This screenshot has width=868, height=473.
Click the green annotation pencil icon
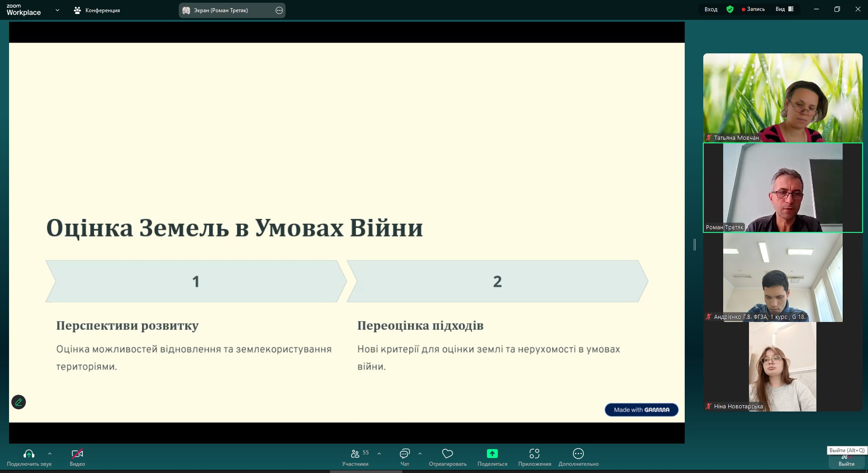19,402
